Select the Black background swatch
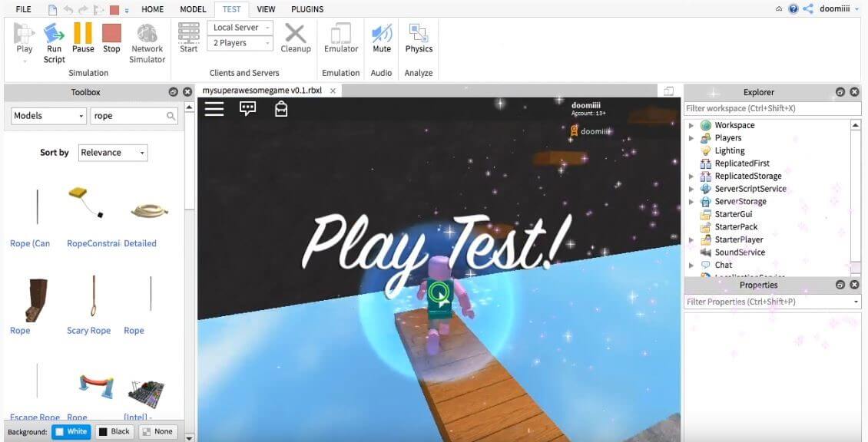The height and width of the screenshot is (442, 868). coord(114,431)
